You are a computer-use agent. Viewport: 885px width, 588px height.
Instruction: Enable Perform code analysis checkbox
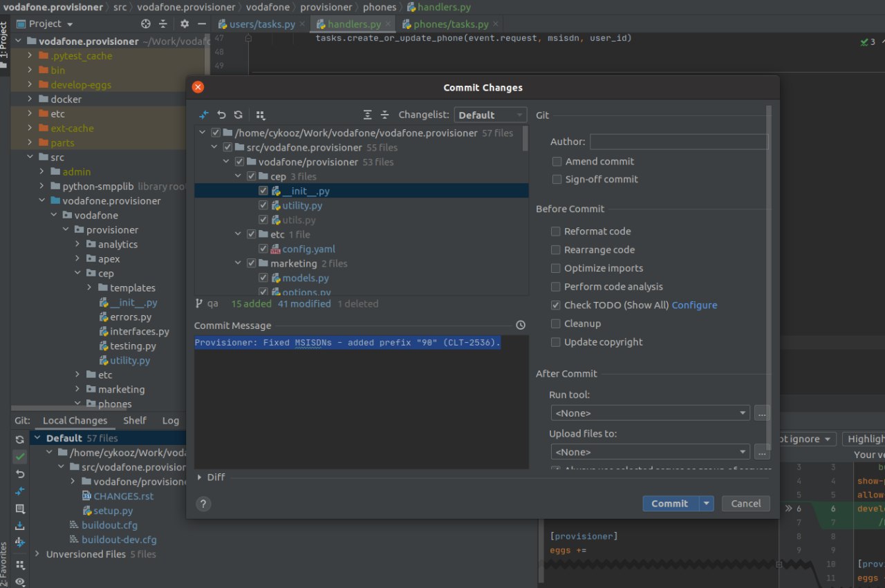click(x=555, y=287)
